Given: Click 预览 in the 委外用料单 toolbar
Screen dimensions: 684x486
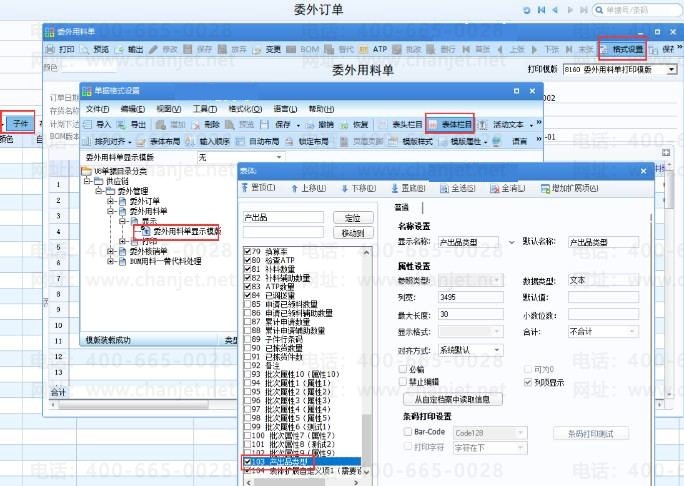Looking at the screenshot, I should click(x=95, y=49).
